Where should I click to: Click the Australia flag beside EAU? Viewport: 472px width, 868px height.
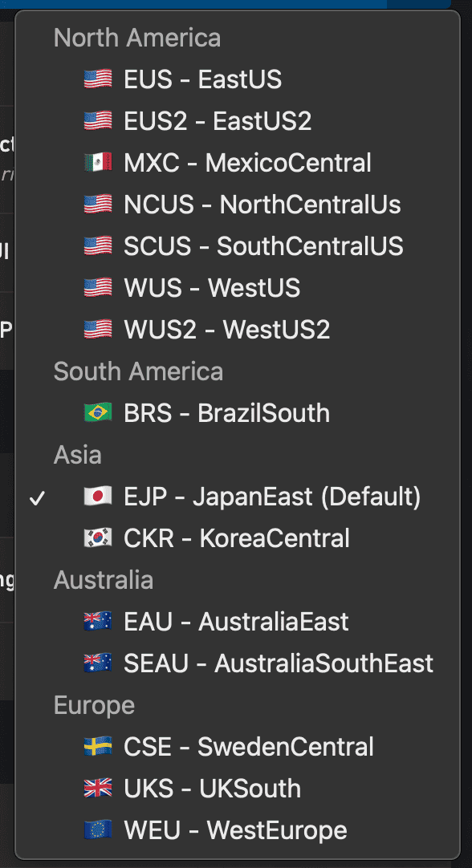point(98,622)
